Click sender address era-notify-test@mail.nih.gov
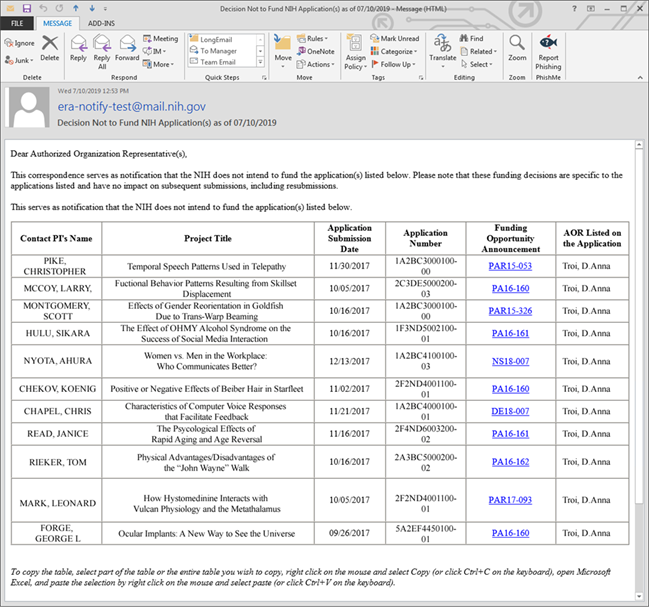Viewport: 649px width, 607px height. pos(132,107)
